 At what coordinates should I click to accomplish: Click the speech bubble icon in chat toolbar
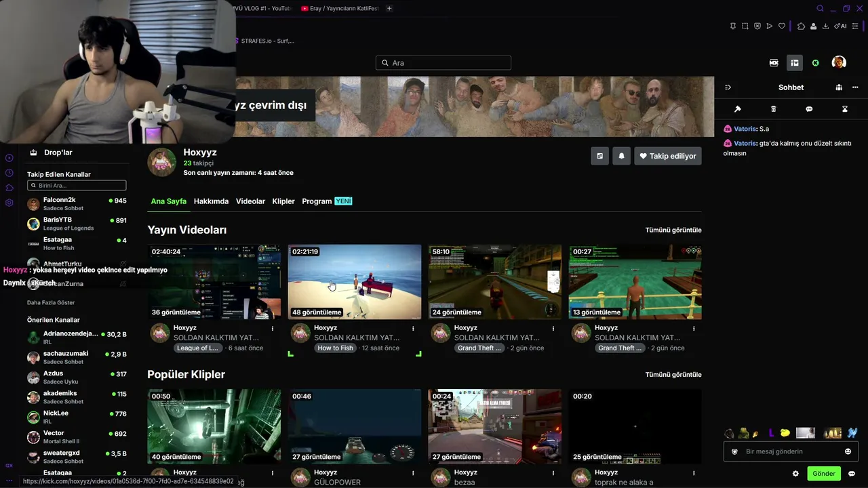(x=809, y=109)
